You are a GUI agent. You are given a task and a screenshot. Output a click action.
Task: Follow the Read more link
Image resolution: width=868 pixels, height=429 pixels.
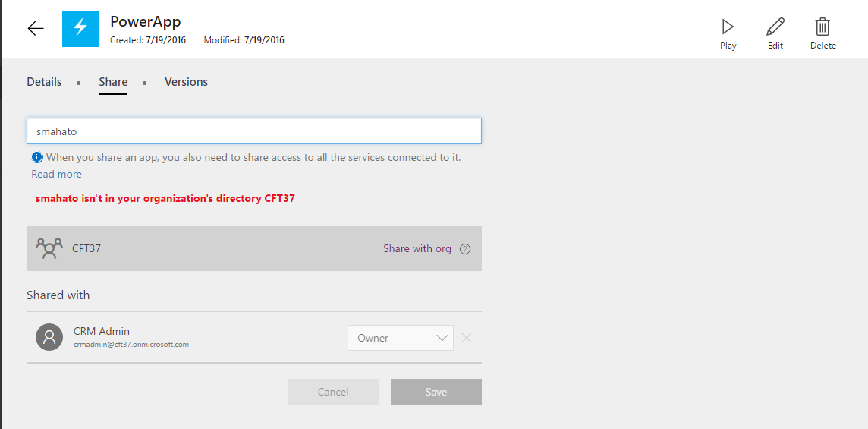[56, 174]
